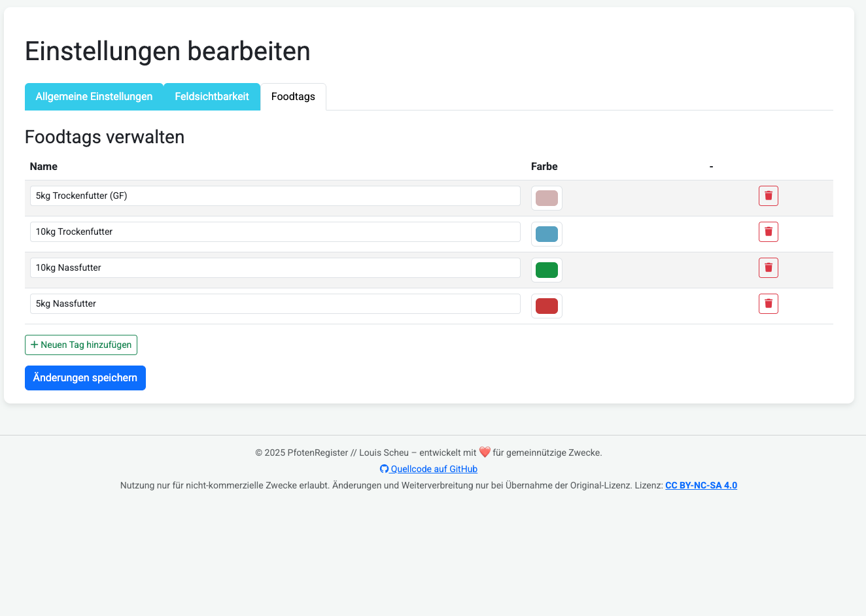Open blue color swatch of 10kg Trockenfutter

point(547,234)
